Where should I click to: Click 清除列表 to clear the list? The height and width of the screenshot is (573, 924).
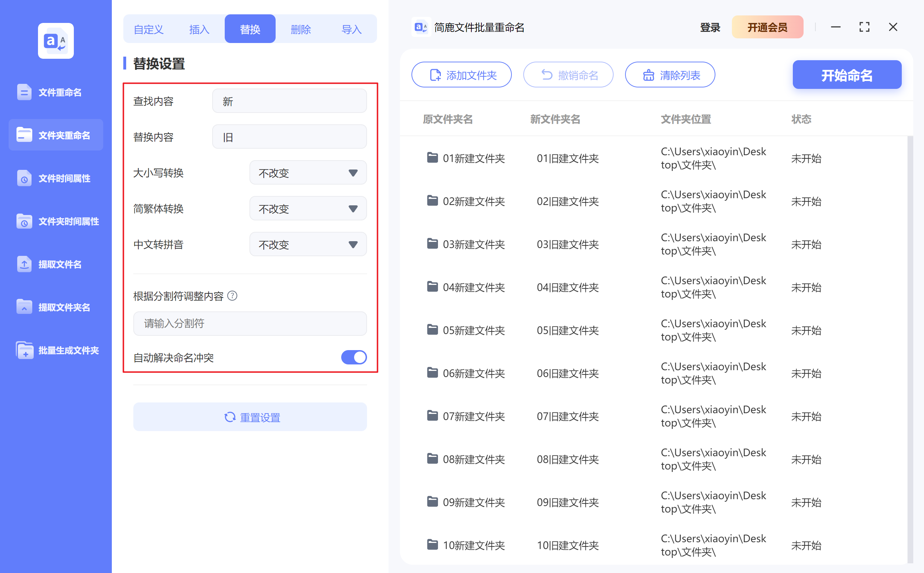coord(669,75)
